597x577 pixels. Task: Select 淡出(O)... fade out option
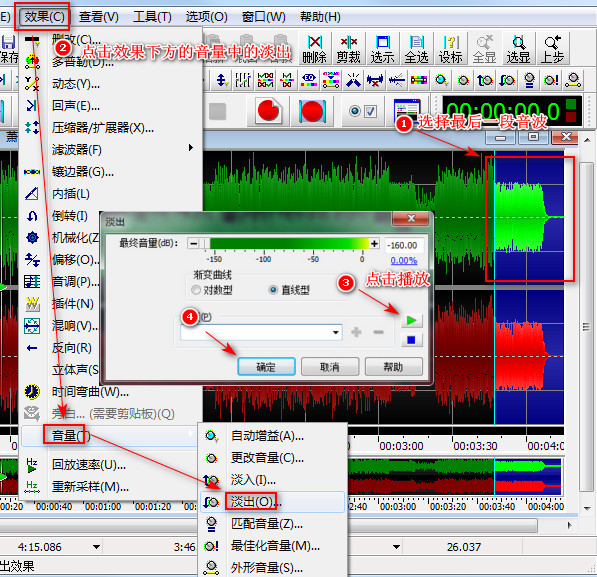pos(273,502)
